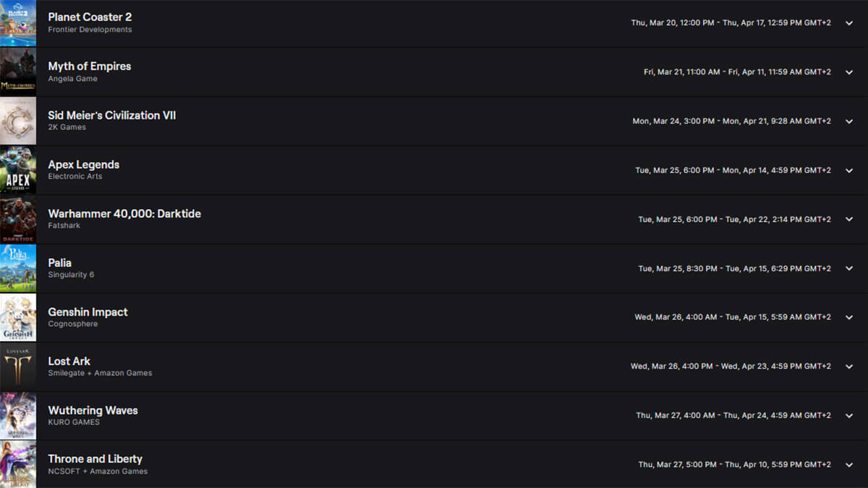Click the Lost Ark cover icon
The image size is (868, 488).
pos(18,367)
